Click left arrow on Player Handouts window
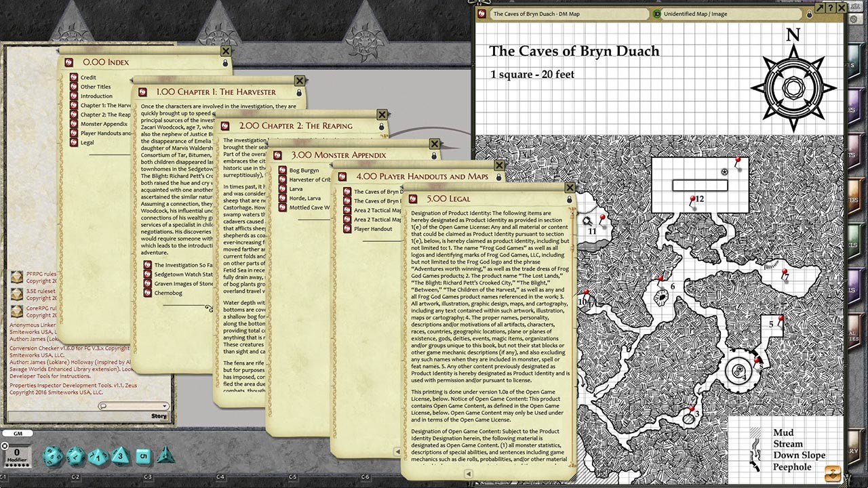The width and height of the screenshot is (868, 488). click(x=398, y=451)
